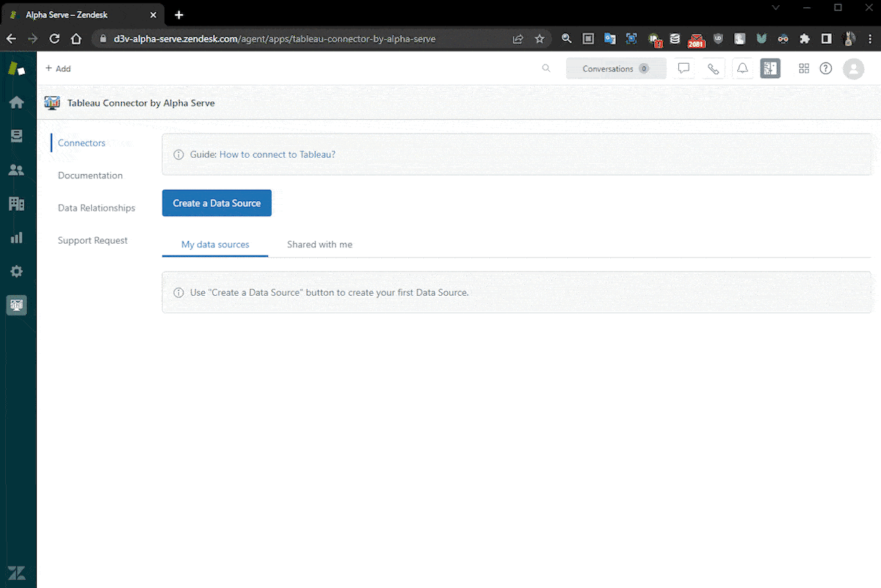Open the user profile avatar
881x588 pixels.
coord(853,68)
